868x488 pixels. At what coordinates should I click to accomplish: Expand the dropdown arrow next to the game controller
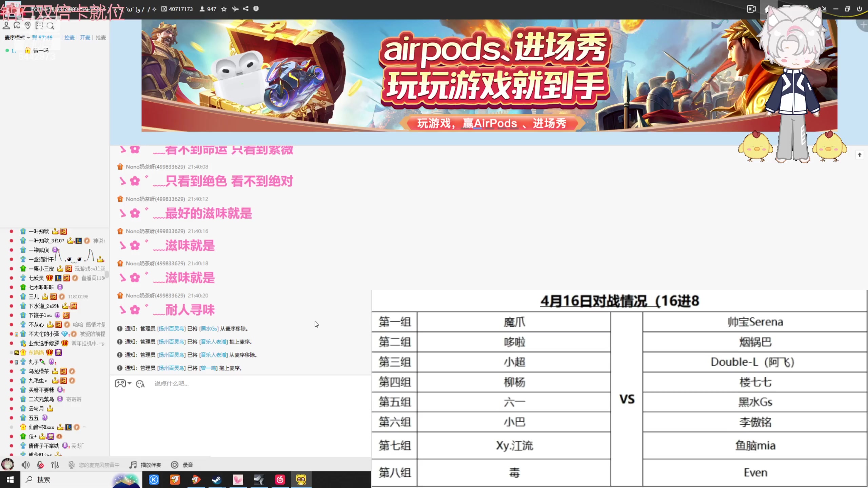point(130,383)
